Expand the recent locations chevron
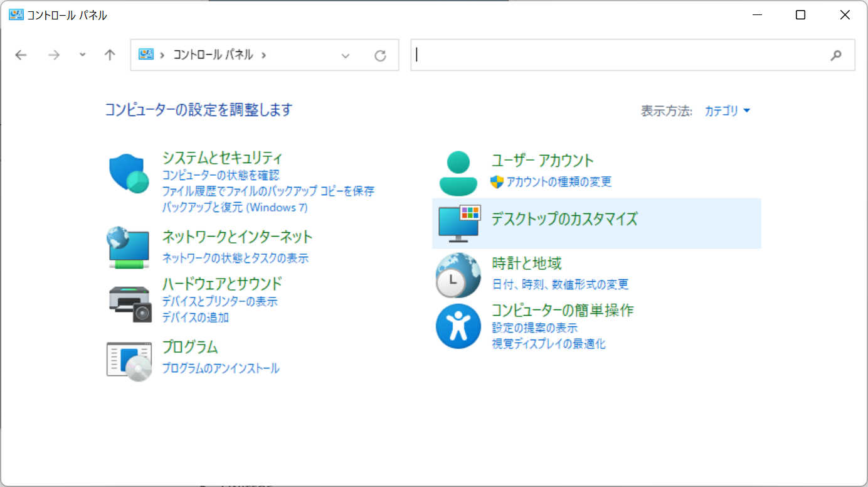The width and height of the screenshot is (868, 487). (x=82, y=55)
